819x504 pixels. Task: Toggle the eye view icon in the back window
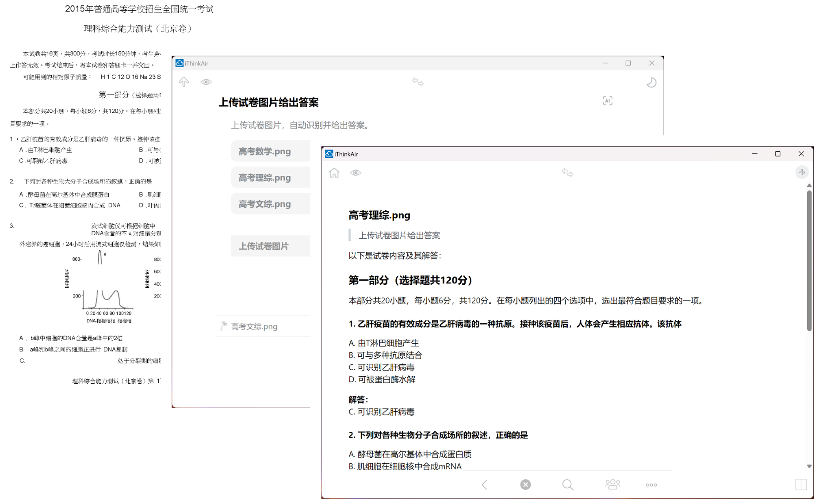click(206, 82)
